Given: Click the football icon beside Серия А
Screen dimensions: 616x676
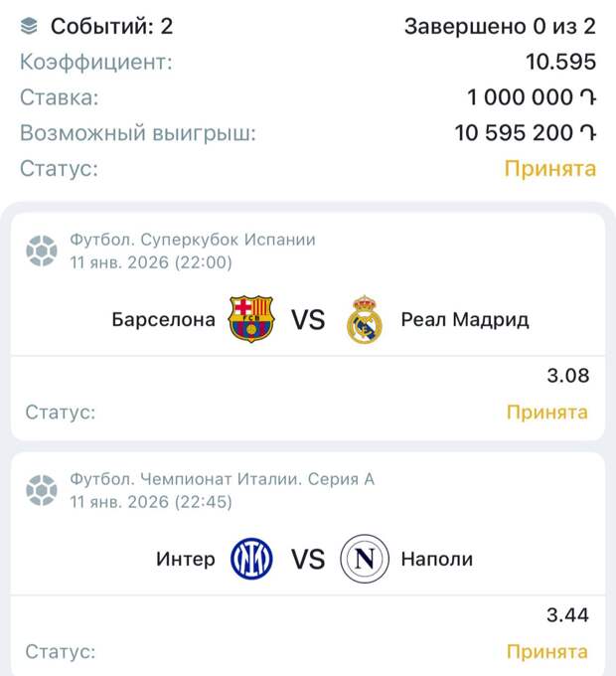Looking at the screenshot, I should click(42, 490).
